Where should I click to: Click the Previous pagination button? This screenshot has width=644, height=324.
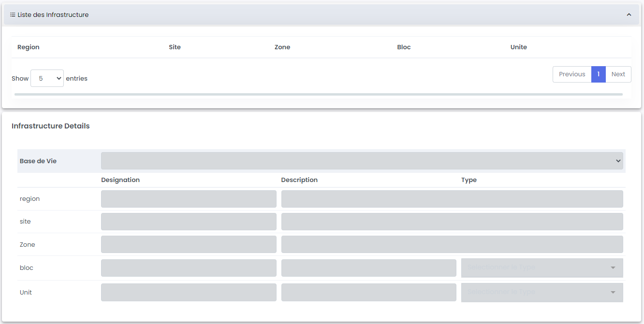pyautogui.click(x=571, y=74)
